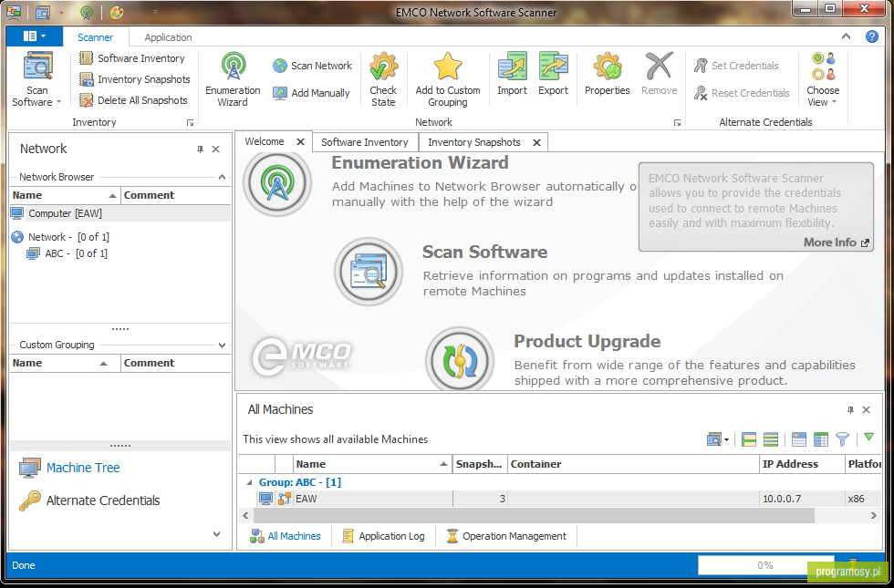Open the blue application menu button
The width and height of the screenshot is (894, 588).
pos(35,36)
